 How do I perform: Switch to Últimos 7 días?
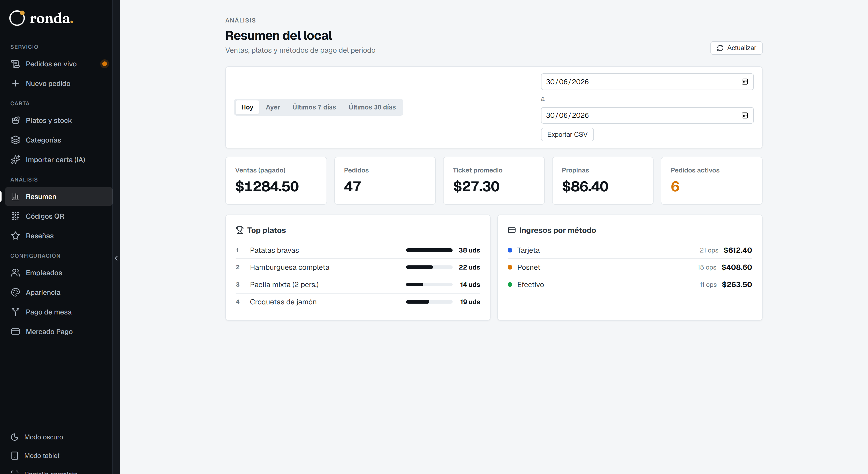point(314,107)
